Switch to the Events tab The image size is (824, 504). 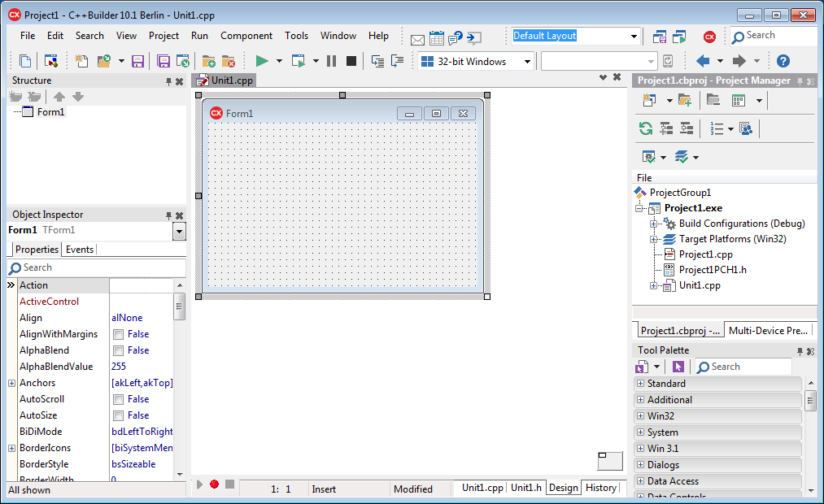click(80, 250)
